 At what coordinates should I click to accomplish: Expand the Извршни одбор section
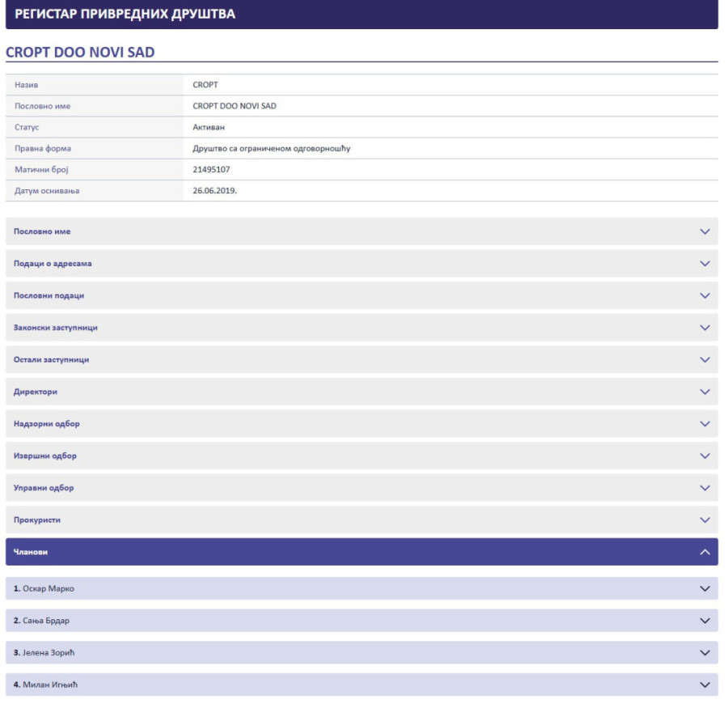click(361, 456)
